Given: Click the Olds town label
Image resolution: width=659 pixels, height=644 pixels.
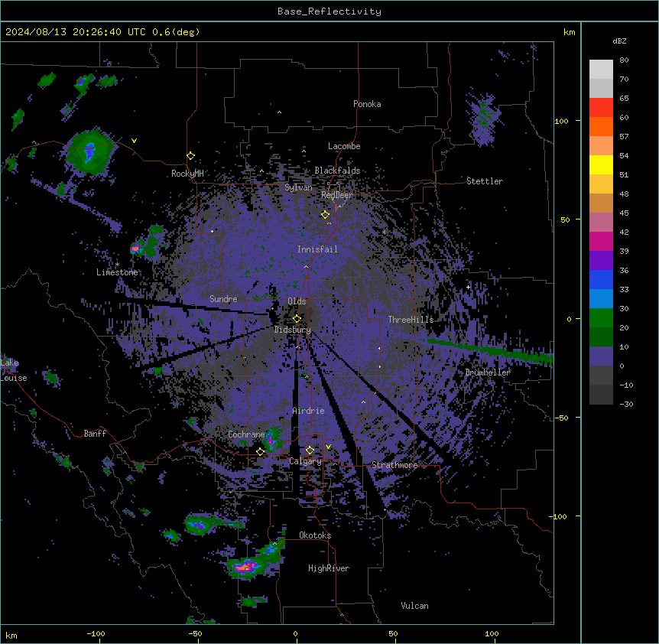Looking at the screenshot, I should 297,301.
